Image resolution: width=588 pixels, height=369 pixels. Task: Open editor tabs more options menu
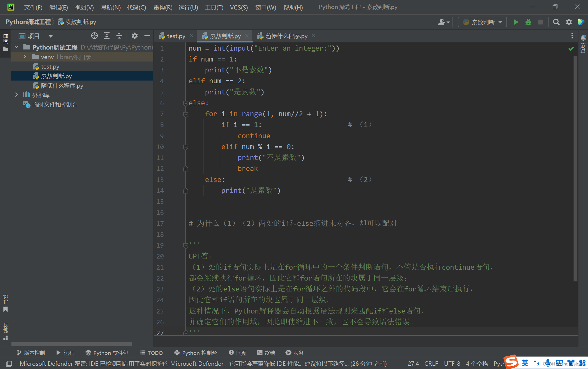click(x=572, y=36)
